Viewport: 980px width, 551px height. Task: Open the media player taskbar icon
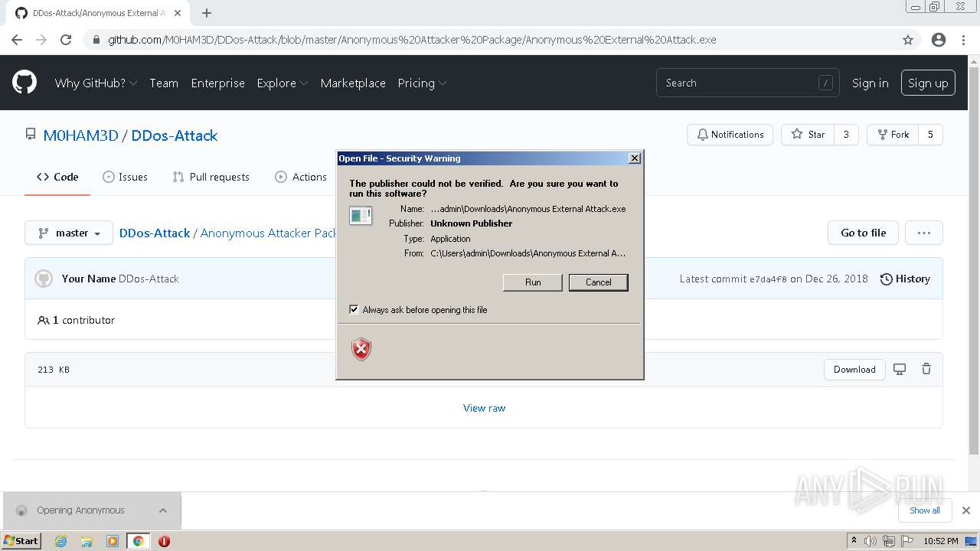tap(113, 541)
